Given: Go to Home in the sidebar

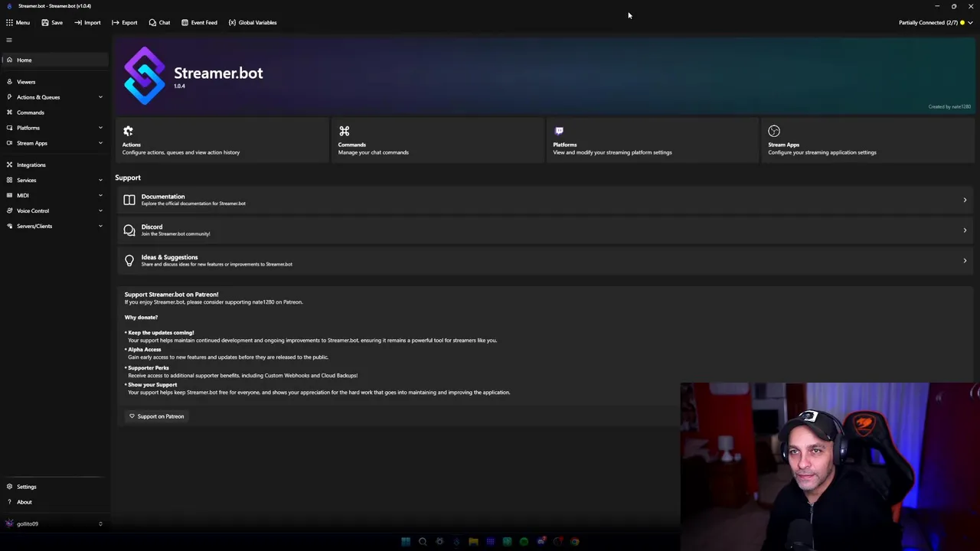Looking at the screenshot, I should (55, 60).
